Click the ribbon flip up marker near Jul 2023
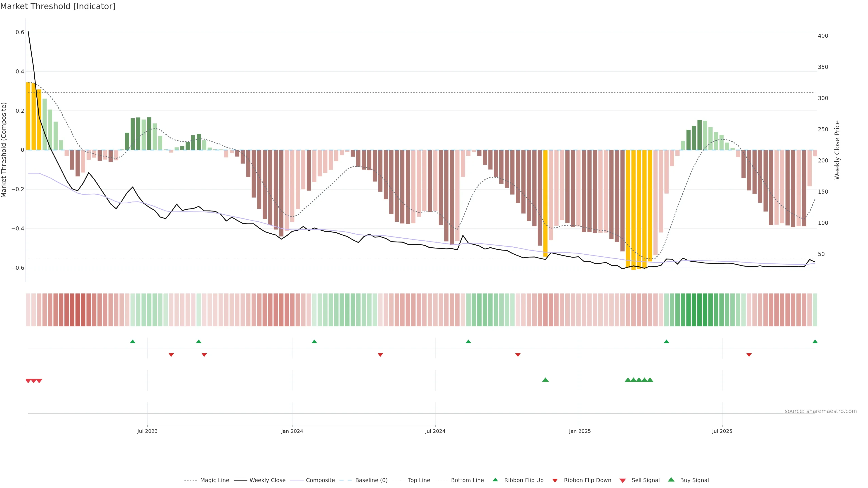Image resolution: width=868 pixels, height=488 pixels. click(x=133, y=342)
